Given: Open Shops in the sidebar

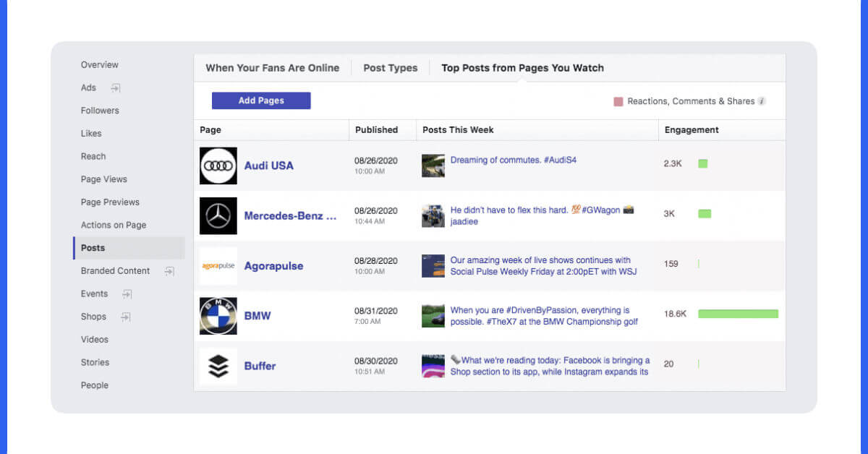Looking at the screenshot, I should pos(93,317).
